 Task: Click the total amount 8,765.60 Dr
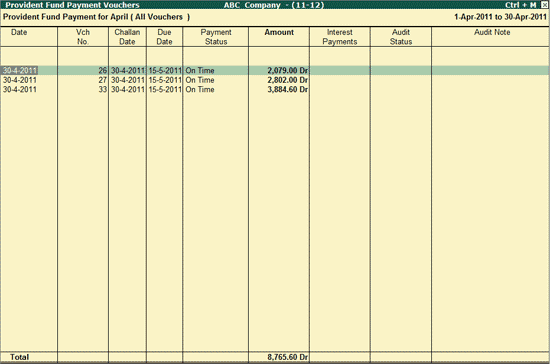point(288,357)
